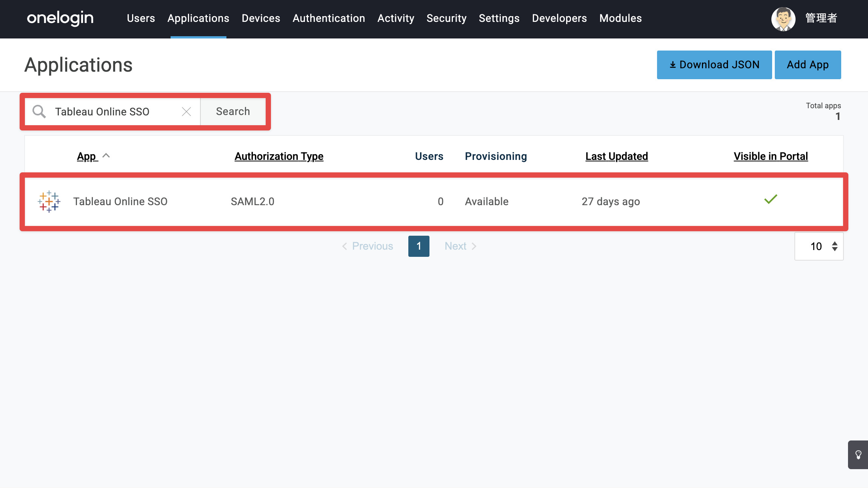This screenshot has width=868, height=488.
Task: Sort by Authorization Type
Action: click(x=279, y=156)
